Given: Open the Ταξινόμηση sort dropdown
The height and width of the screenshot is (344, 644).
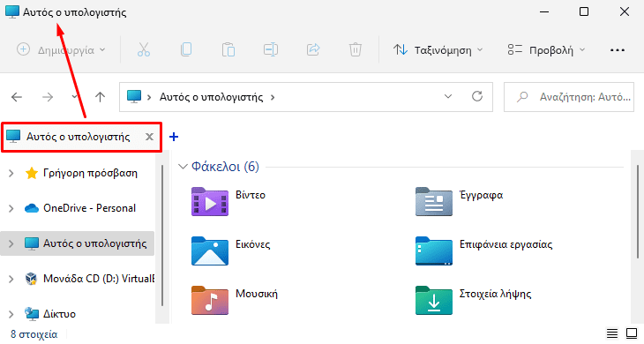Looking at the screenshot, I should [438, 50].
